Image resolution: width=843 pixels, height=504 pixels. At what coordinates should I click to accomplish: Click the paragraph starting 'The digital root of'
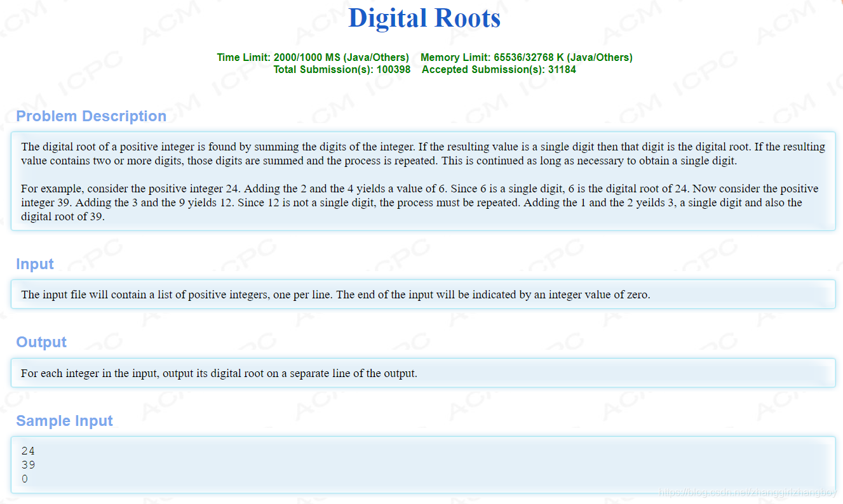[423, 154]
